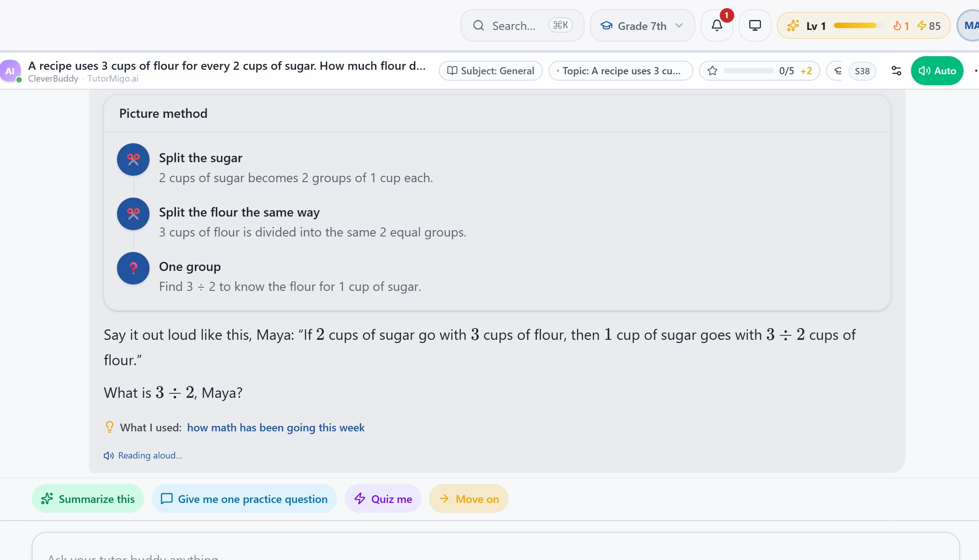The image size is (979, 560).
Task: Open the sliders settings icon
Action: pyautogui.click(x=896, y=71)
